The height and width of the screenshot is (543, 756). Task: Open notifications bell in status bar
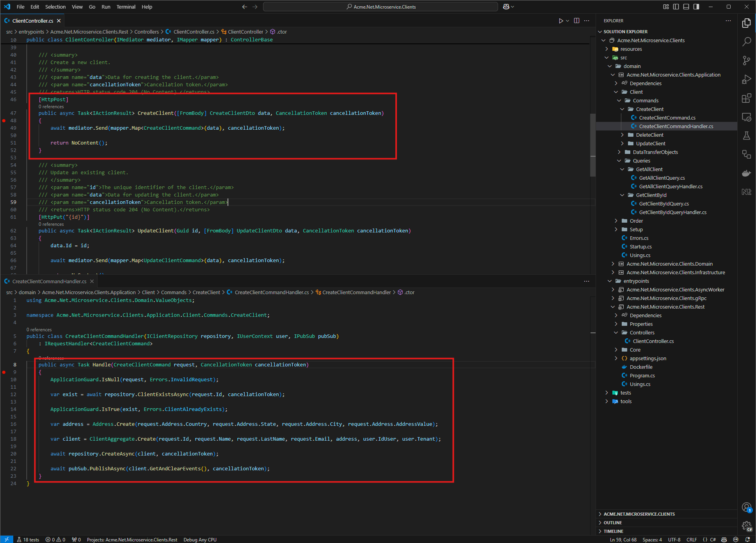(747, 539)
